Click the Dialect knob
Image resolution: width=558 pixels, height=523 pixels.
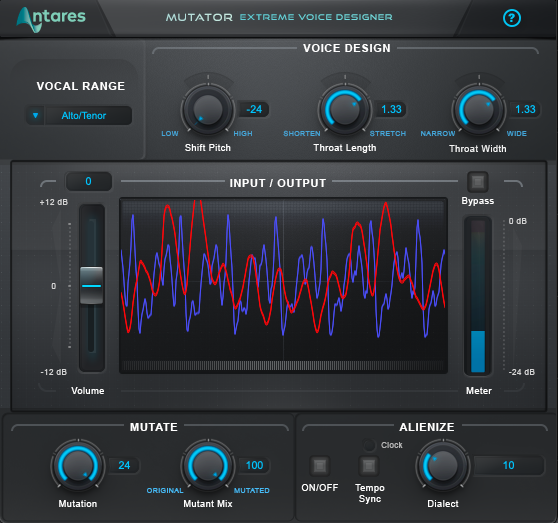443,465
